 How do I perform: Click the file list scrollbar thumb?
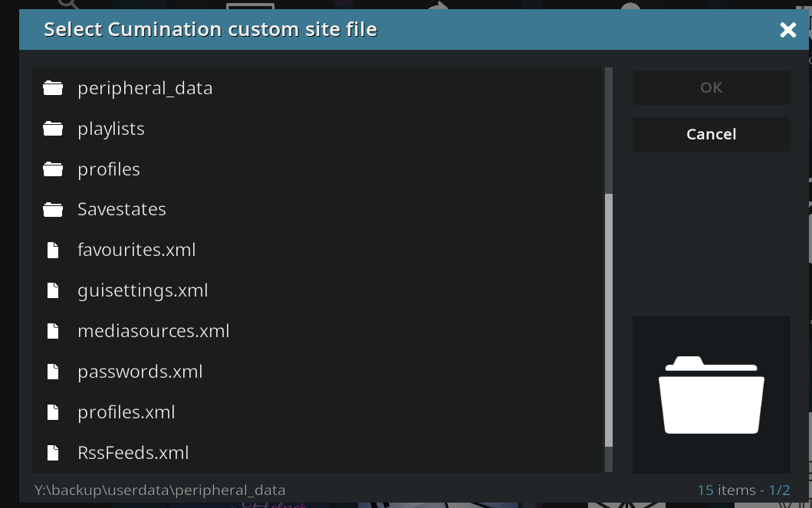(x=609, y=322)
